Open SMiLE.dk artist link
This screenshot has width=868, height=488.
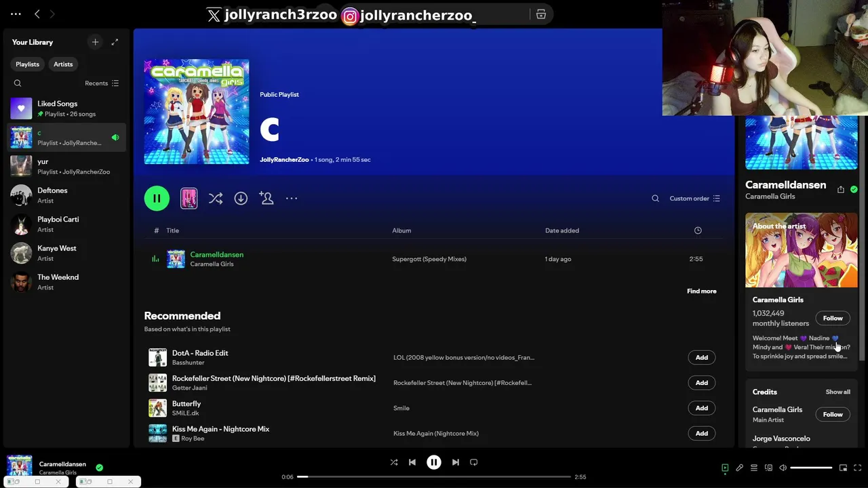(x=186, y=413)
